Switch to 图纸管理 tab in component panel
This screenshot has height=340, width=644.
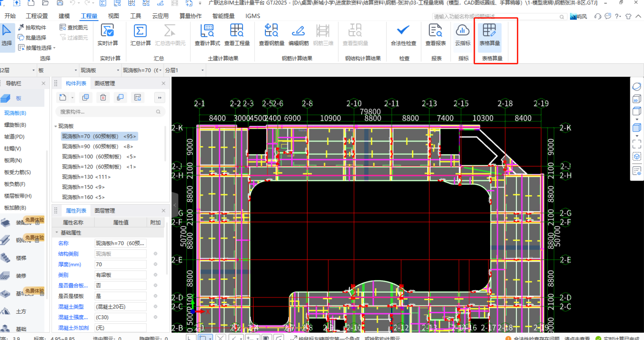point(105,83)
